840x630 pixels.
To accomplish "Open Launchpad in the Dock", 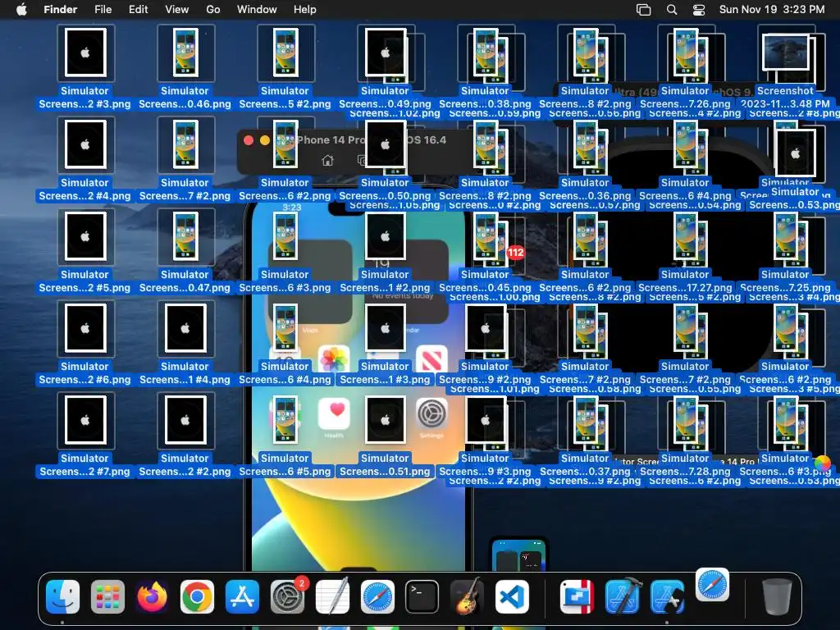I will coord(107,596).
